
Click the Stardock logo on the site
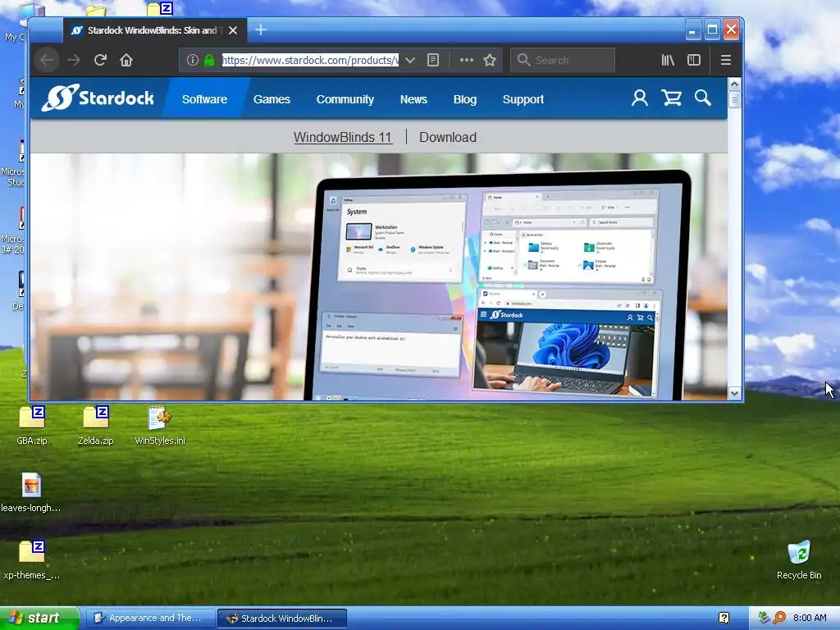98,98
